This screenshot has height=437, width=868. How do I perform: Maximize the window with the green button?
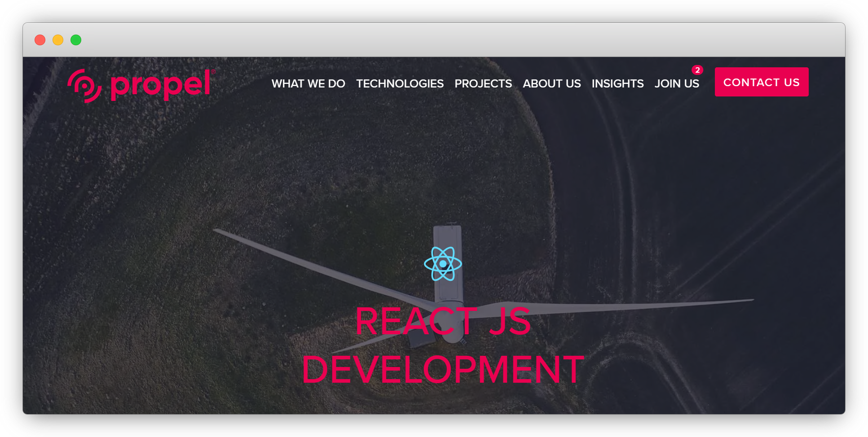(76, 40)
